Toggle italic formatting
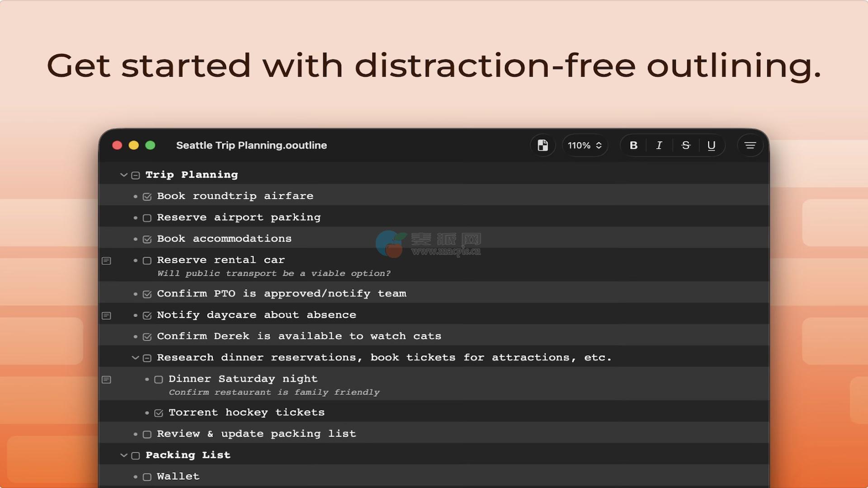Image resolution: width=868 pixels, height=488 pixels. click(x=659, y=145)
